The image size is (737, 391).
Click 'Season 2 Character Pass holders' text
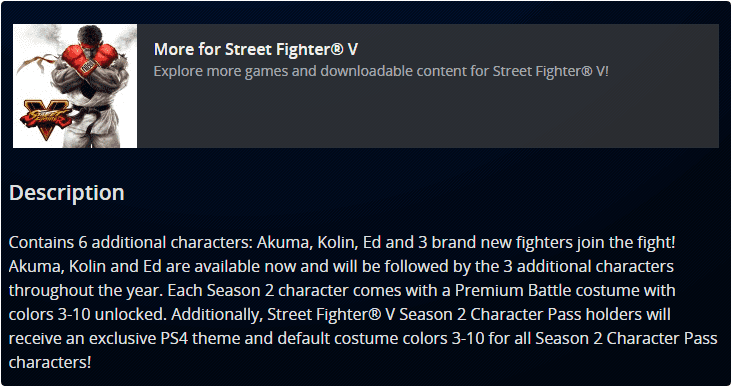coord(520,314)
